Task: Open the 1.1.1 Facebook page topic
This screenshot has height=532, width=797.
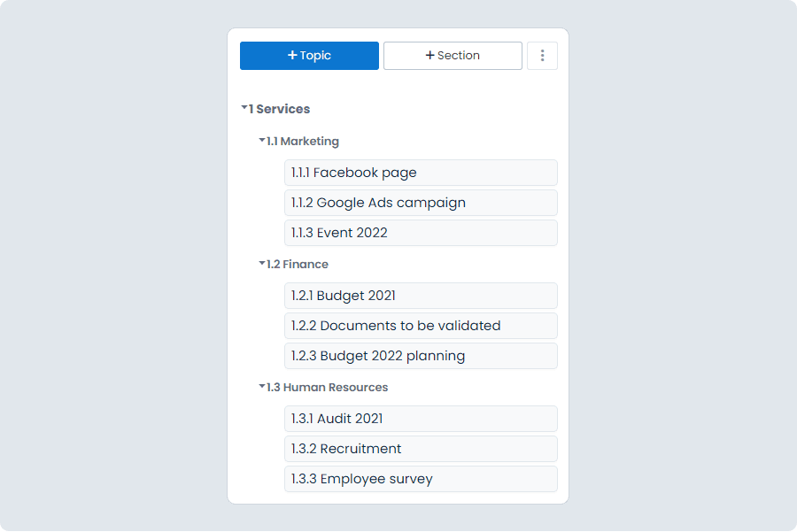Action: pos(421,173)
